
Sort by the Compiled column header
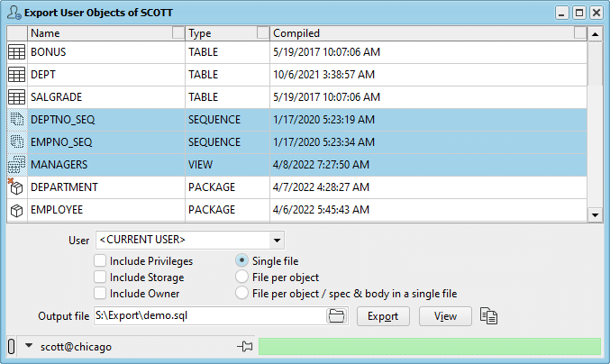point(422,33)
